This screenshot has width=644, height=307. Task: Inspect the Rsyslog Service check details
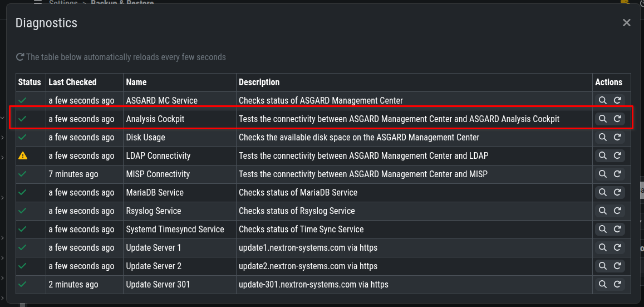point(602,211)
